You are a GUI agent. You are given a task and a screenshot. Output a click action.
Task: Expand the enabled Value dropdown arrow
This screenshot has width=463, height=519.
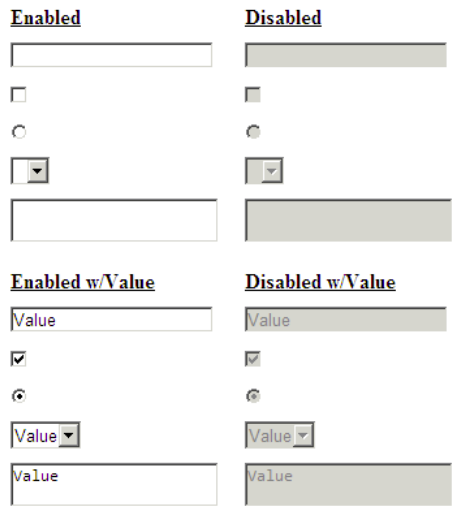tap(69, 435)
